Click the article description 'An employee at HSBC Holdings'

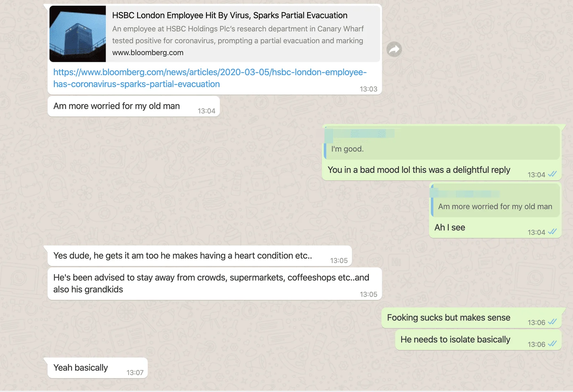pyautogui.click(x=238, y=35)
